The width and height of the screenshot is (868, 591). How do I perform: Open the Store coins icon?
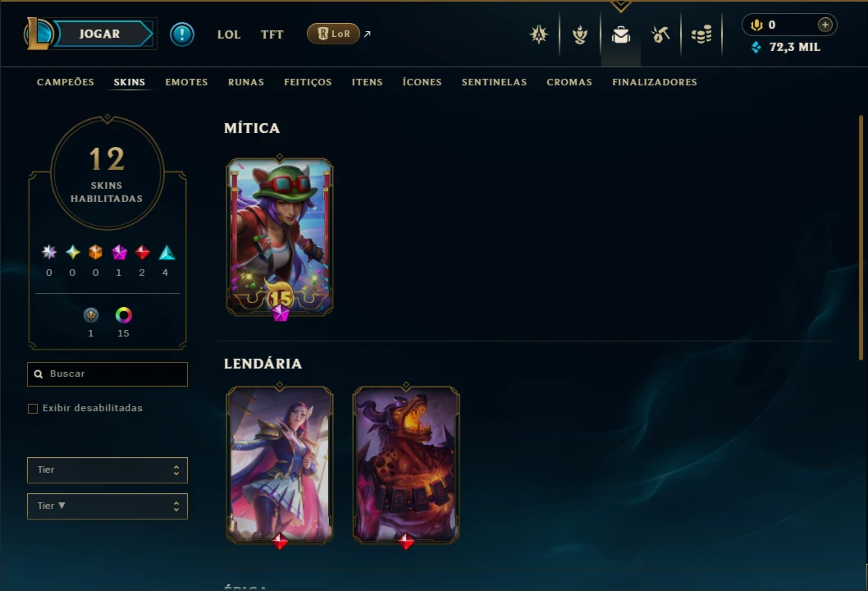pos(701,35)
